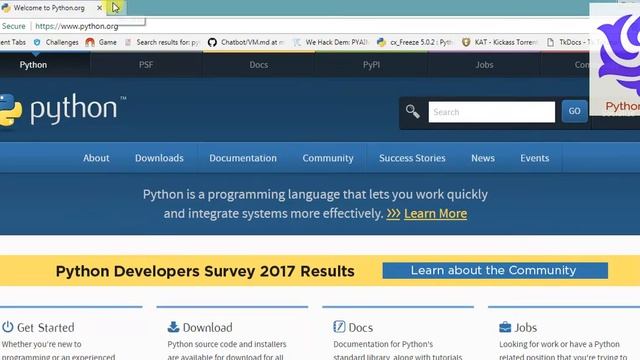Open the Downloads menu

click(159, 158)
